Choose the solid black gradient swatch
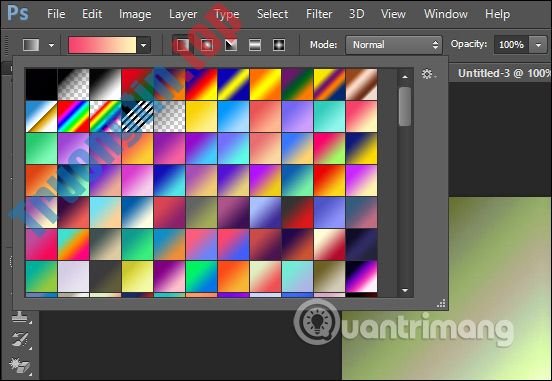 click(x=41, y=85)
